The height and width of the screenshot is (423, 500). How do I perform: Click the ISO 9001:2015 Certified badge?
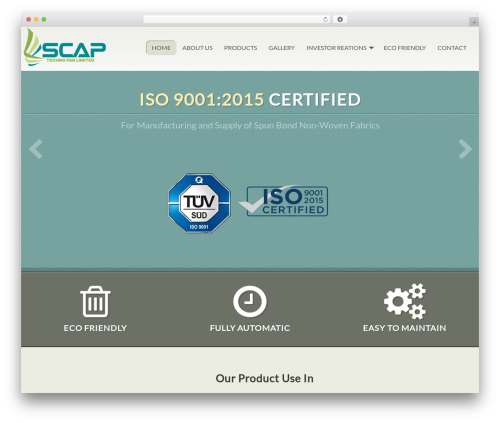point(284,201)
